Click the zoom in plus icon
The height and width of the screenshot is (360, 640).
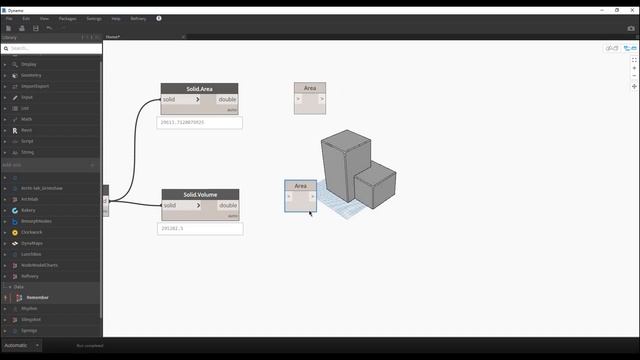coord(634,68)
